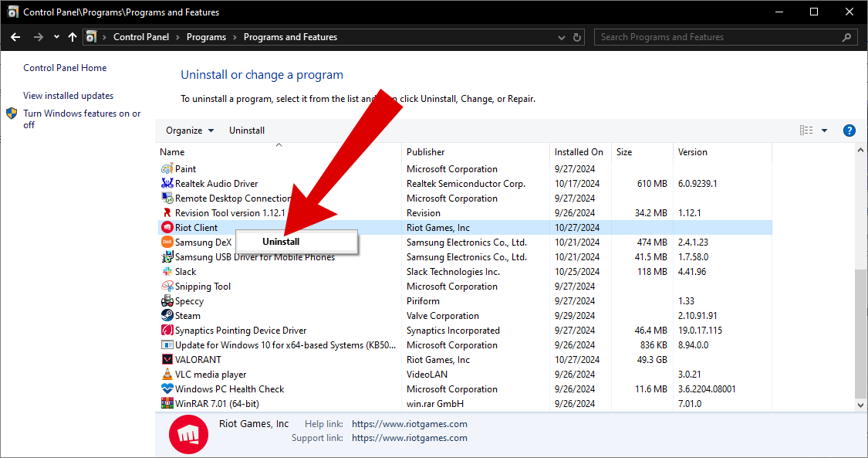Click the Steam icon
The height and width of the screenshot is (458, 868).
tap(167, 316)
